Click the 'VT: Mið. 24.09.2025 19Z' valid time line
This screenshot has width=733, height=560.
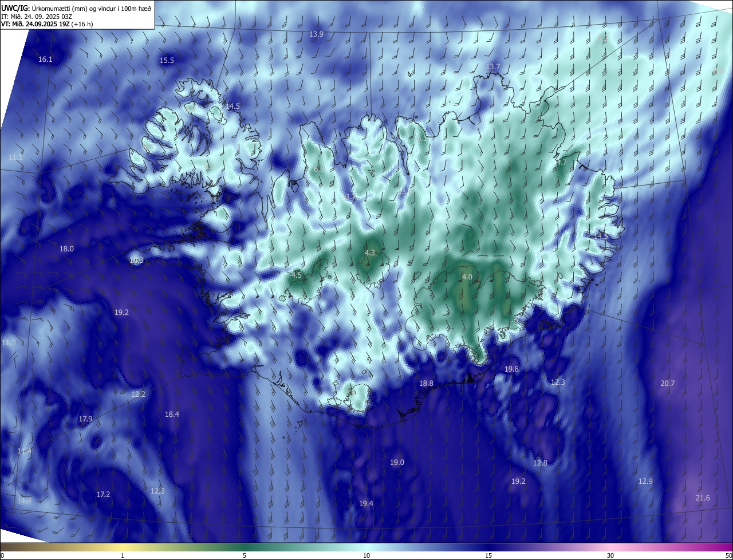(x=36, y=24)
